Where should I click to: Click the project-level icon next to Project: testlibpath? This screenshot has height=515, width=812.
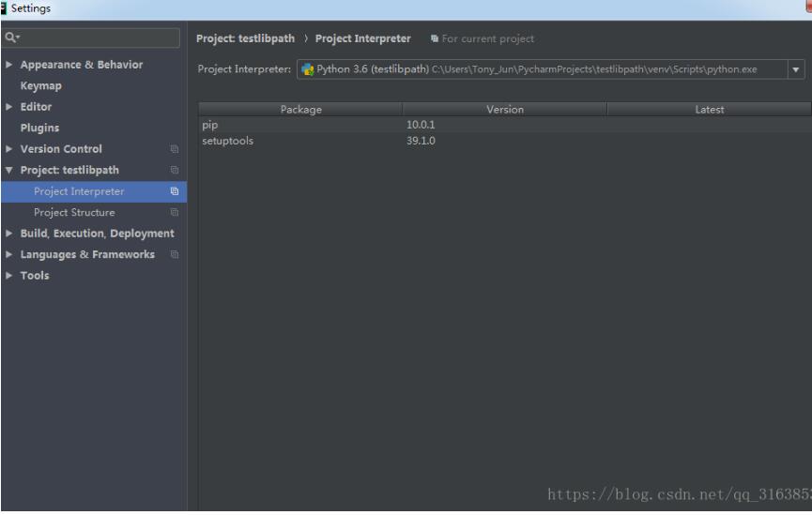pos(175,171)
